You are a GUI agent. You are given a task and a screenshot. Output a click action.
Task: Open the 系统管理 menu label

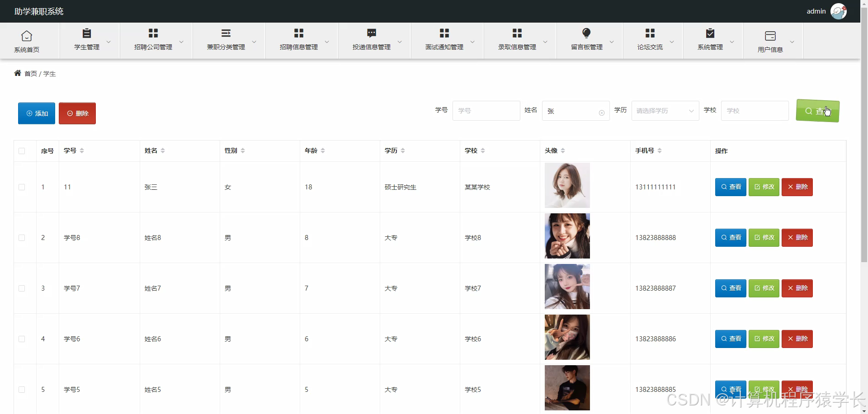(710, 47)
